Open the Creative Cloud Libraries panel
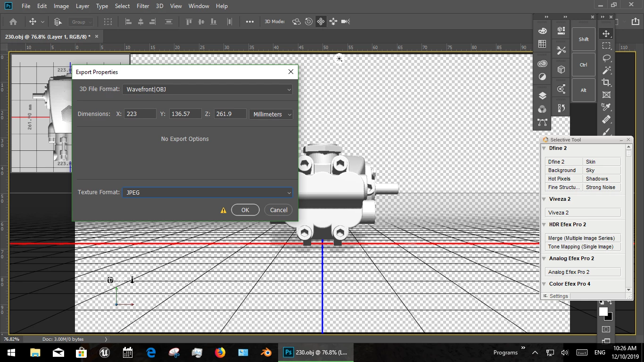 pos(542,64)
